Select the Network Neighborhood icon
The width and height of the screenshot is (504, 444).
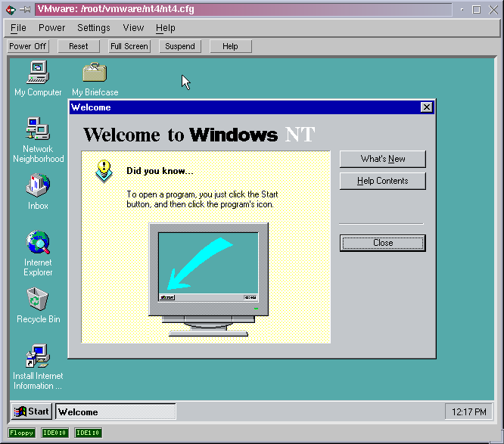point(38,130)
